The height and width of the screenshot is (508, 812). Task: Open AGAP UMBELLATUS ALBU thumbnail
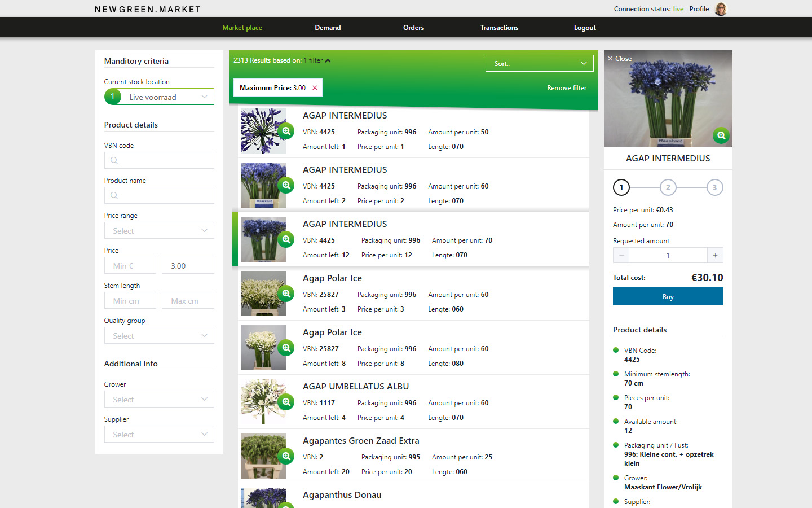pos(263,402)
